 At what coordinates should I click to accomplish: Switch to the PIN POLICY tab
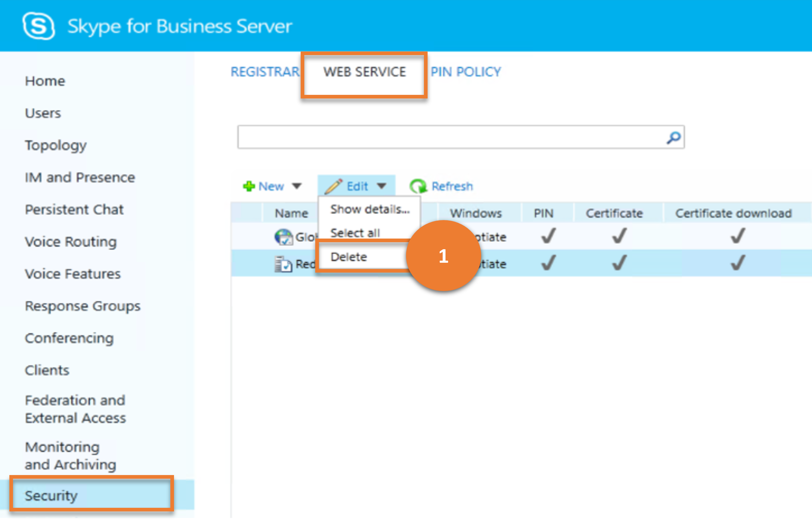pos(466,72)
